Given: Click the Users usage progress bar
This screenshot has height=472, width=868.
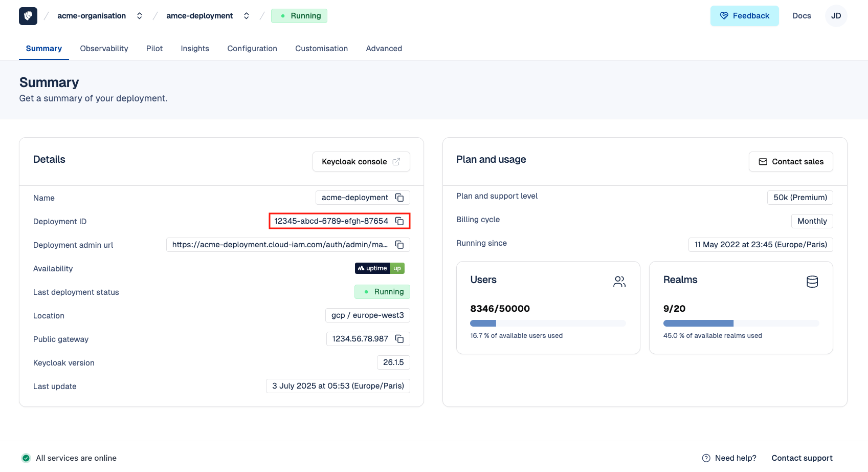Looking at the screenshot, I should [x=547, y=324].
